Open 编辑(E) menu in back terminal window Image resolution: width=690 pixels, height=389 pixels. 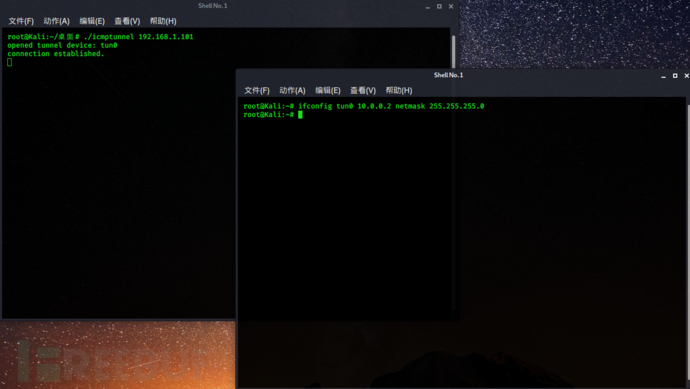coord(92,21)
